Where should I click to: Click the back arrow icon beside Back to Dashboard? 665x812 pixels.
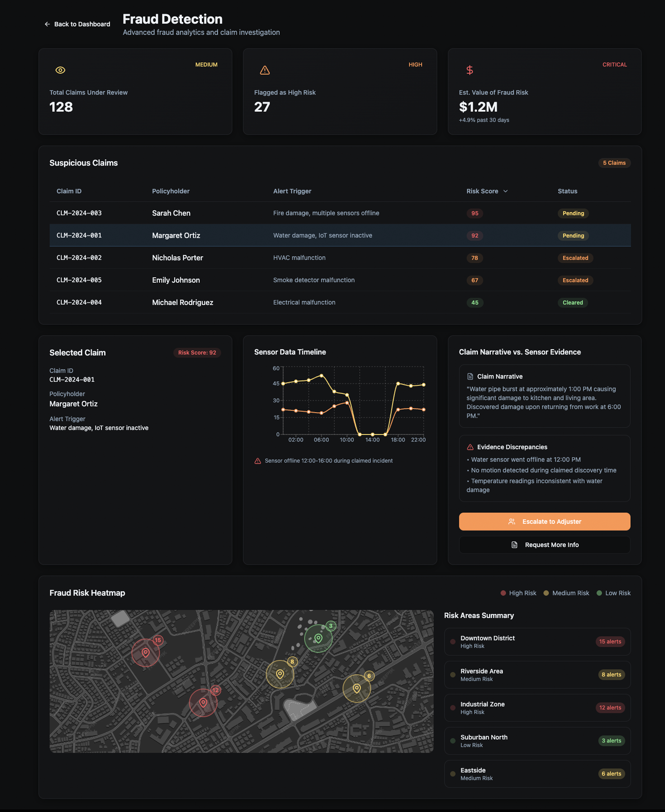47,24
